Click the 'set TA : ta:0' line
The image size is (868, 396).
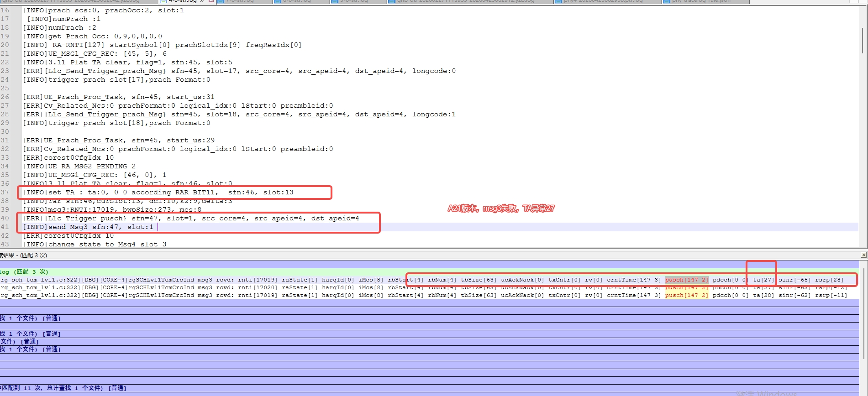[x=158, y=192]
